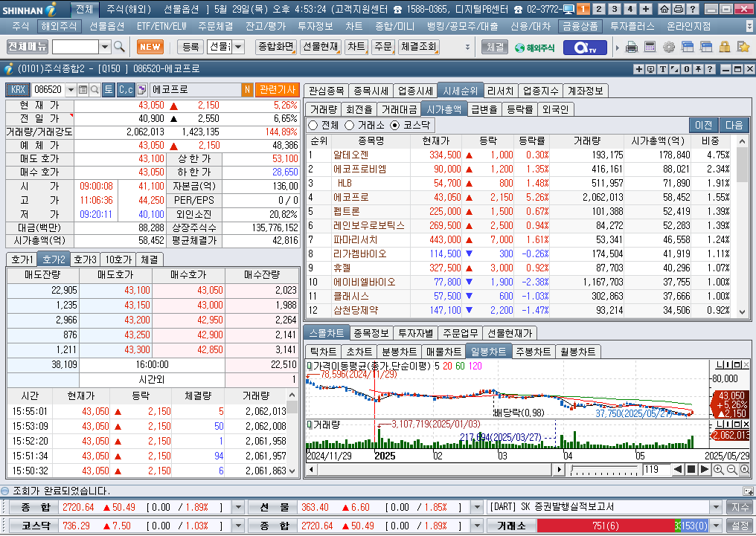Viewport: 756px width, 536px height.
Task: Open the DART news ticker dropdown
Action: point(716,507)
